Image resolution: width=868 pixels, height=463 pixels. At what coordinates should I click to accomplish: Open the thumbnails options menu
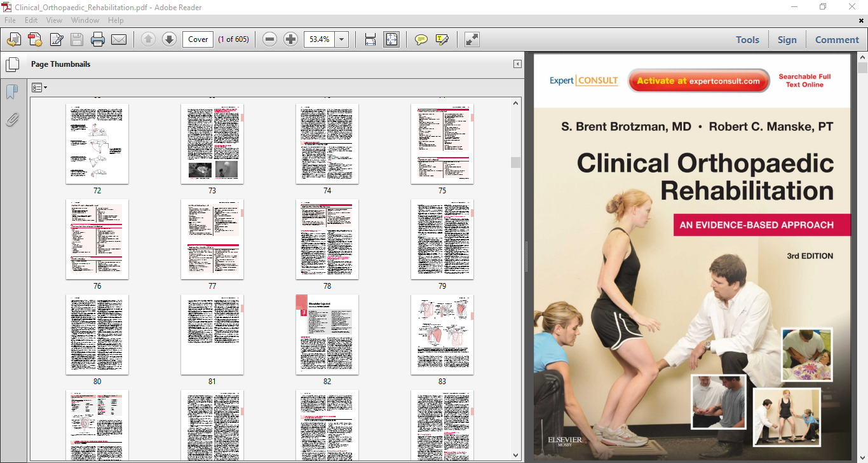click(39, 88)
